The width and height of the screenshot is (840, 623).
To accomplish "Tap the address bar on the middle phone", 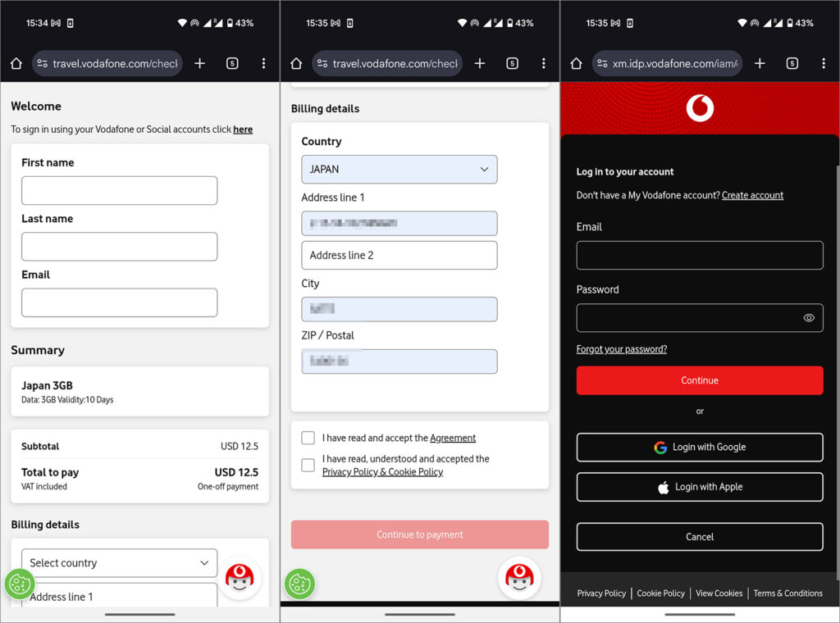I will pyautogui.click(x=387, y=64).
